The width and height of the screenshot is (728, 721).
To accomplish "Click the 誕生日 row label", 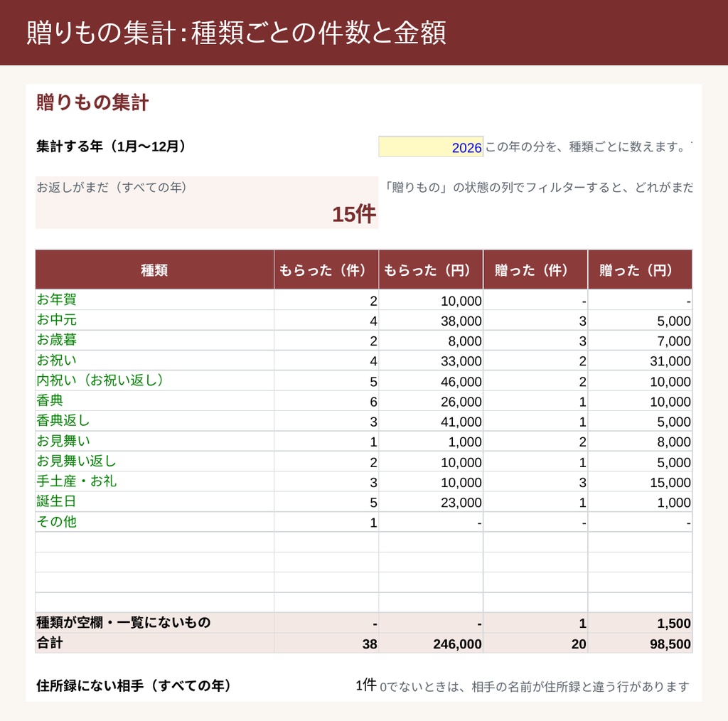I will 57,501.
